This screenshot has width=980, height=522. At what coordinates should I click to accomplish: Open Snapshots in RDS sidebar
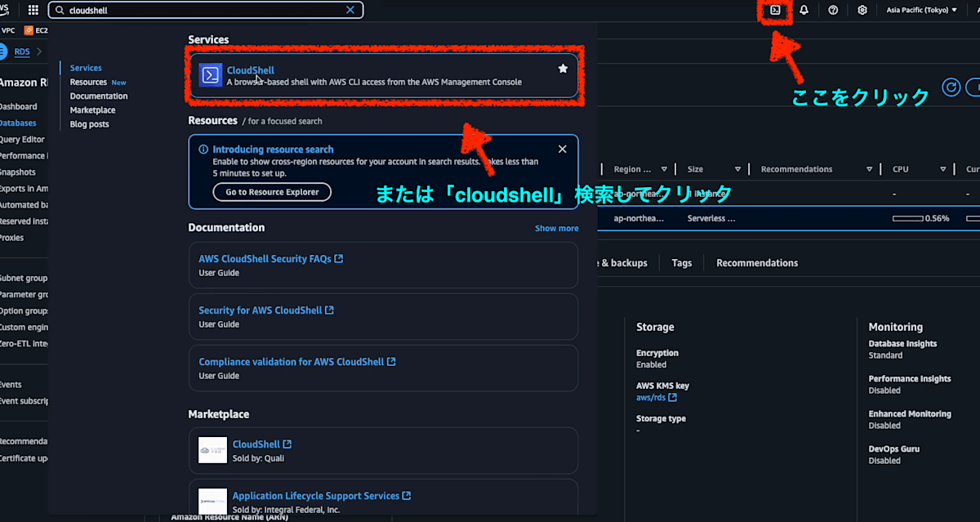[x=18, y=172]
